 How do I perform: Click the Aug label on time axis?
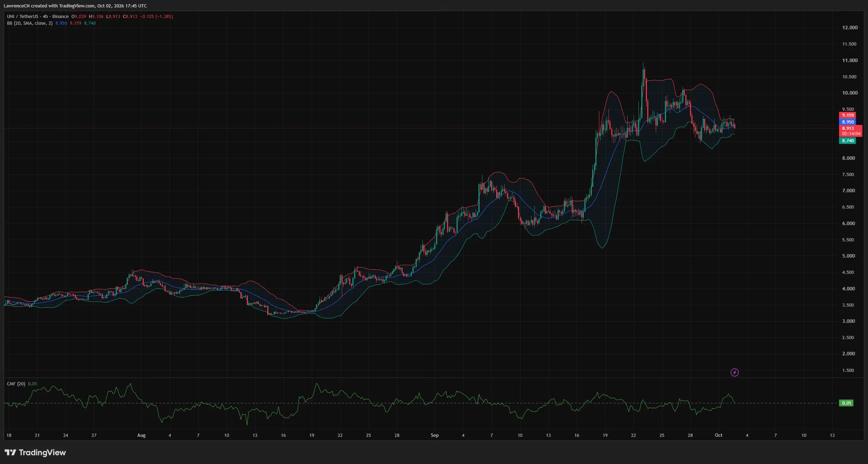(141, 435)
